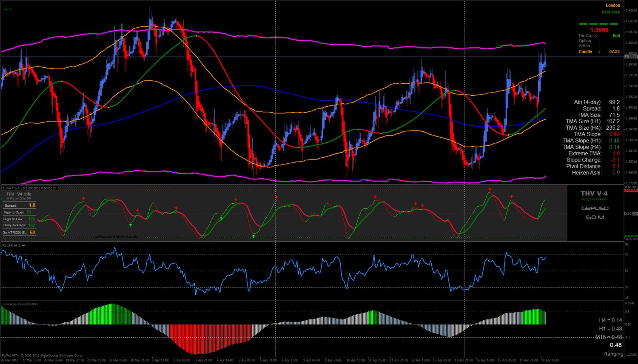The image size is (638, 364).
Task: Click the Option row label
Action: [585, 41]
